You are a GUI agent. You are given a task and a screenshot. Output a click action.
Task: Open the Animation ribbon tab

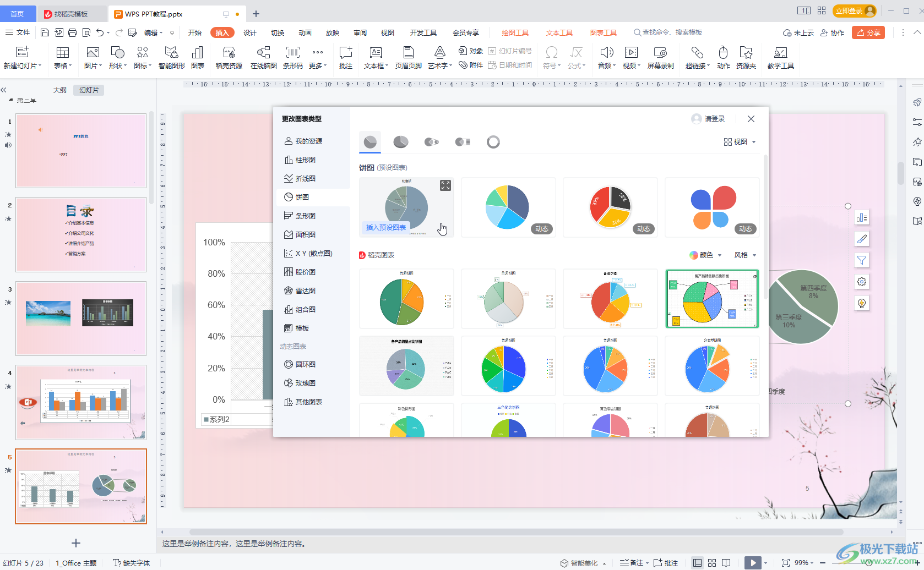pyautogui.click(x=305, y=32)
